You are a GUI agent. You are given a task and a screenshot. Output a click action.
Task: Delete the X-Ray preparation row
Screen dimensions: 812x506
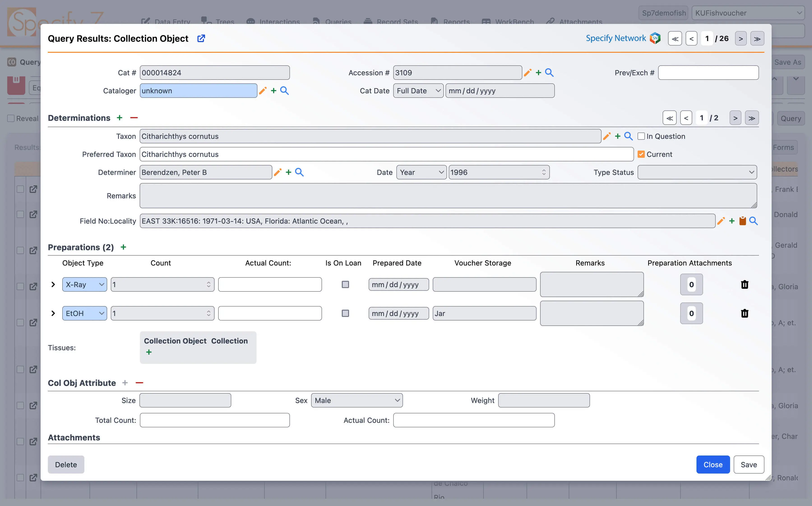click(x=744, y=284)
